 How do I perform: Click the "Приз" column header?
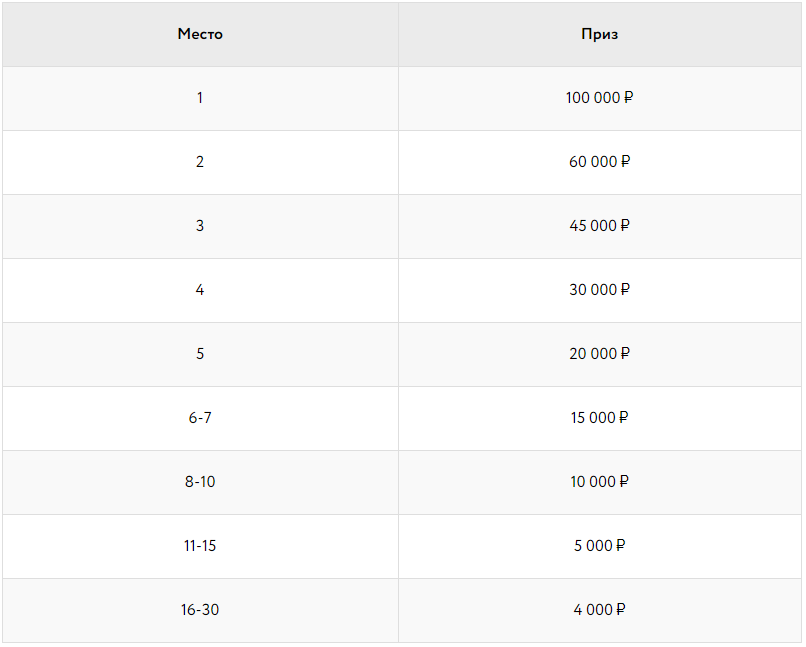tap(600, 34)
